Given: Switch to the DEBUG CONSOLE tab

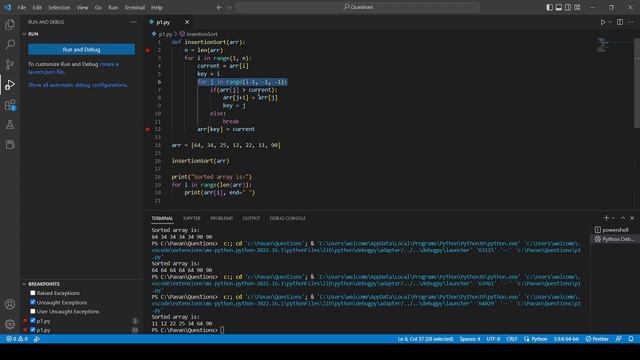Looking at the screenshot, I should tap(287, 218).
